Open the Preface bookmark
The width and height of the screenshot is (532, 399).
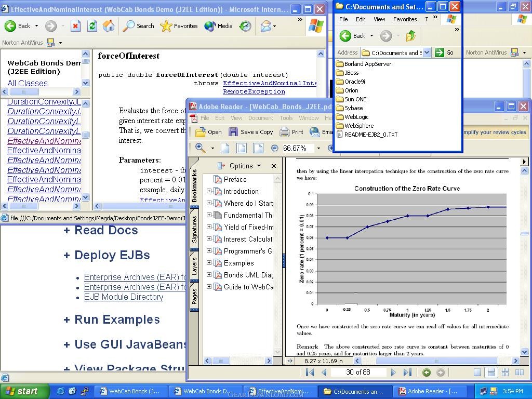235,179
